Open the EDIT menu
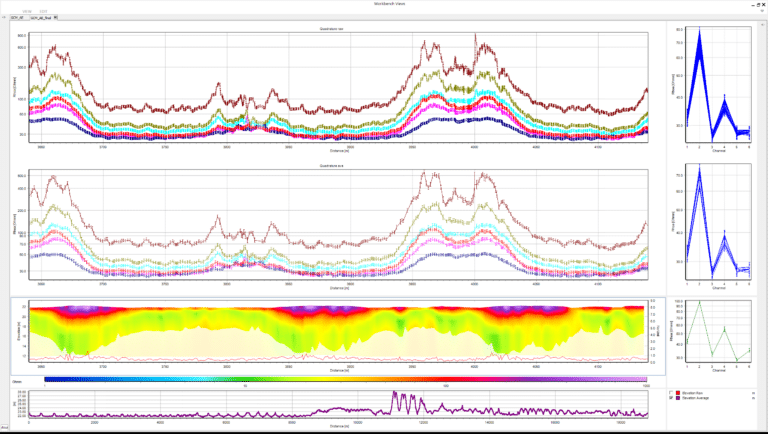 pyautogui.click(x=44, y=11)
